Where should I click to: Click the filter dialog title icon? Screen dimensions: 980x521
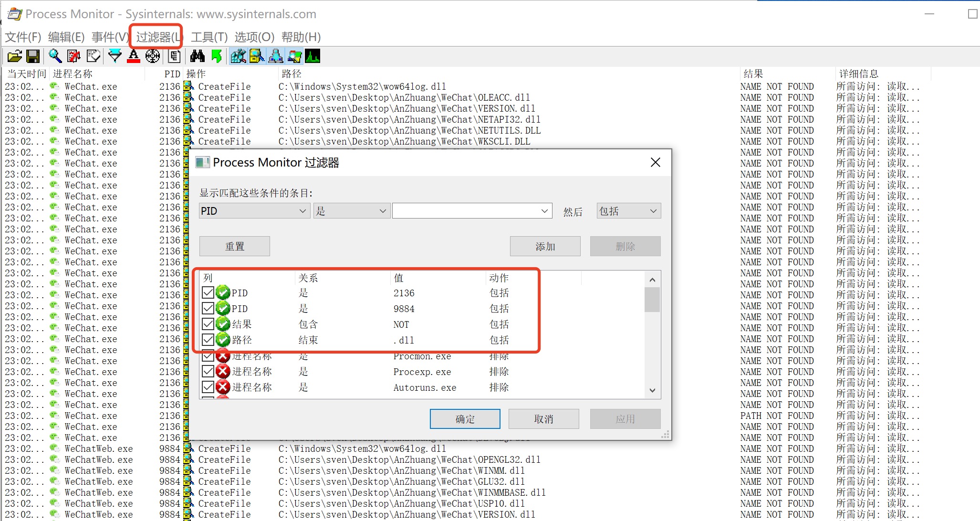click(x=202, y=162)
